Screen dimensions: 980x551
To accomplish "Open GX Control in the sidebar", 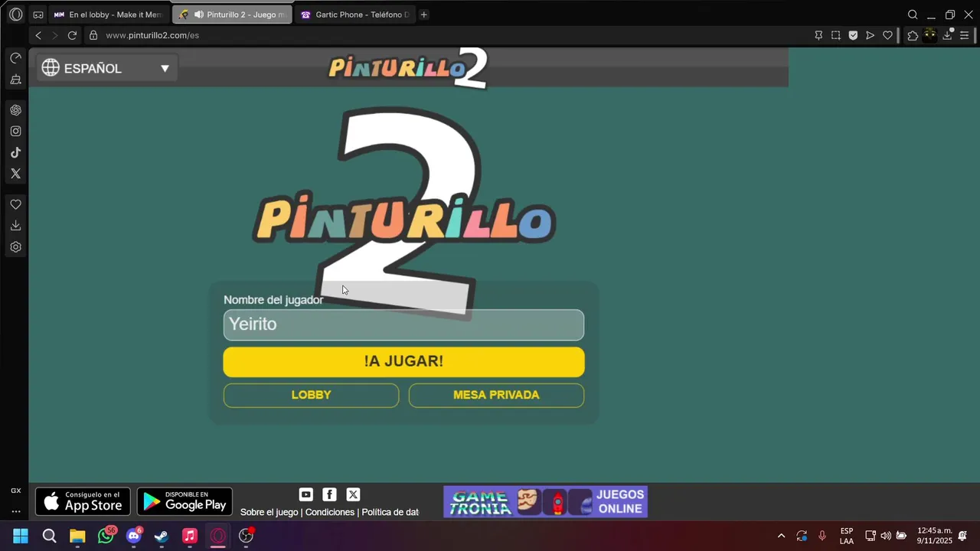I will pyautogui.click(x=15, y=58).
